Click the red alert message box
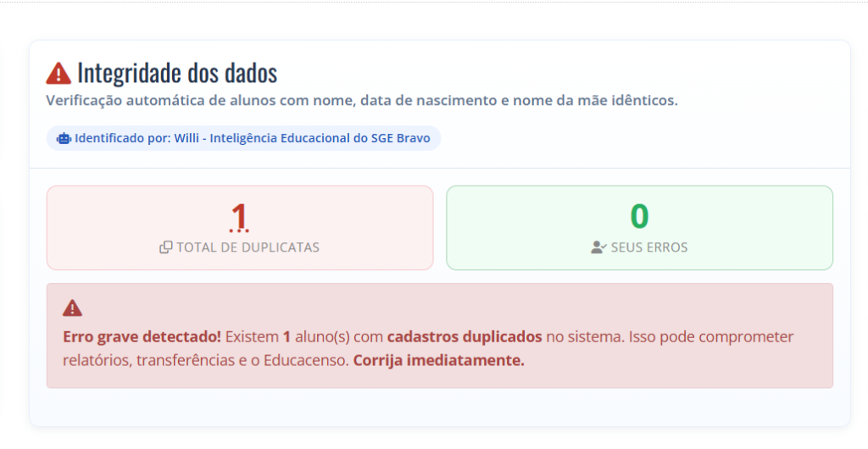The width and height of the screenshot is (868, 449). tap(440, 335)
